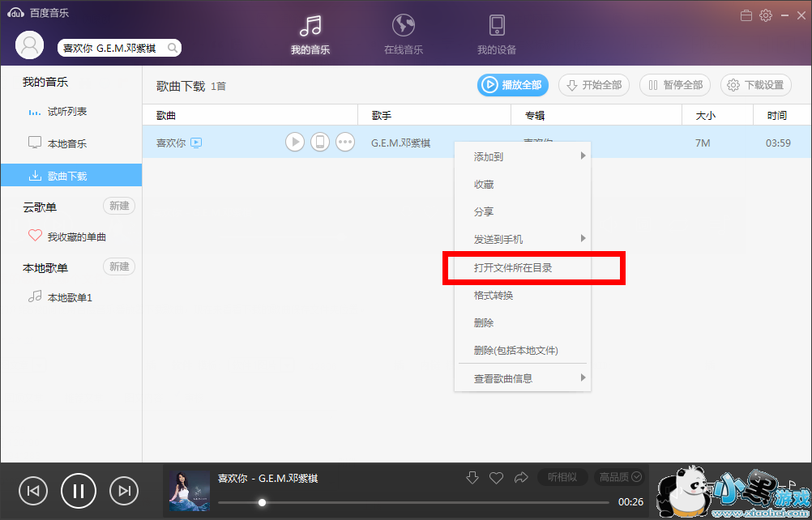
Task: Open 下载设置 download settings
Action: [x=756, y=85]
